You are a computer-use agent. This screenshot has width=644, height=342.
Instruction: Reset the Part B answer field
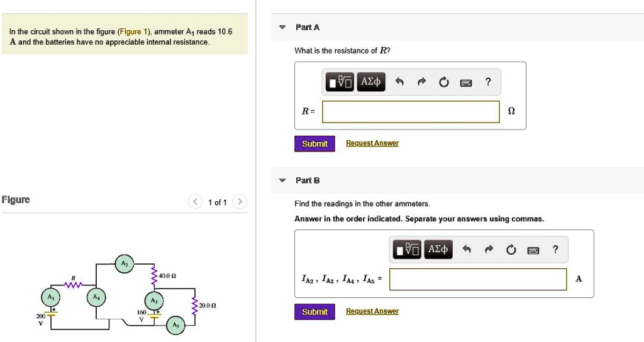click(x=512, y=250)
